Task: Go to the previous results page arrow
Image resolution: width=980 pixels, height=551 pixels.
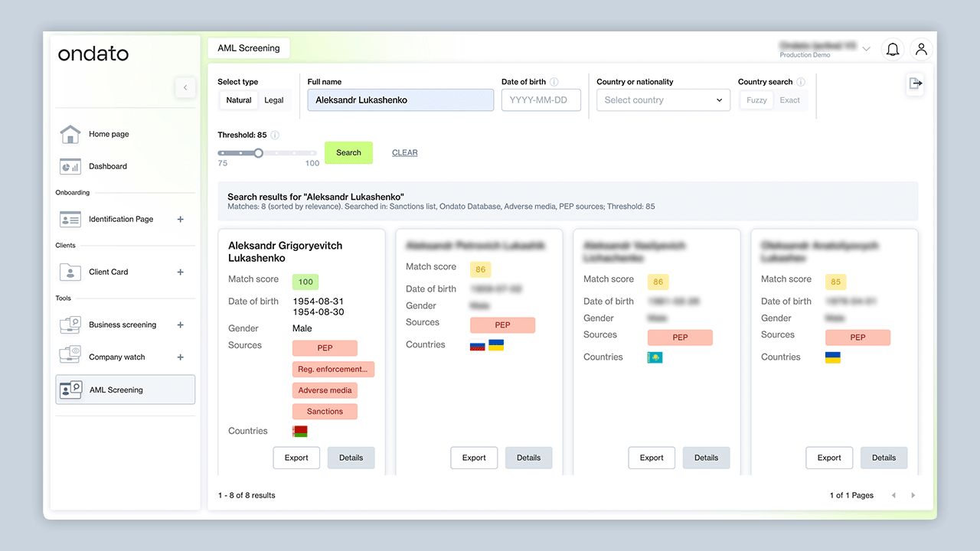Action: pos(893,495)
